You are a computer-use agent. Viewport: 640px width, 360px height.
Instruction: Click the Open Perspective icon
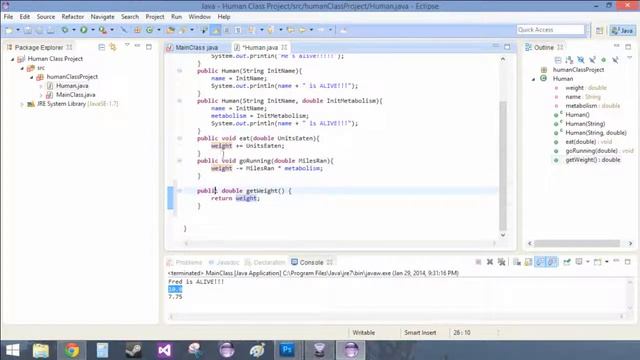point(599,30)
